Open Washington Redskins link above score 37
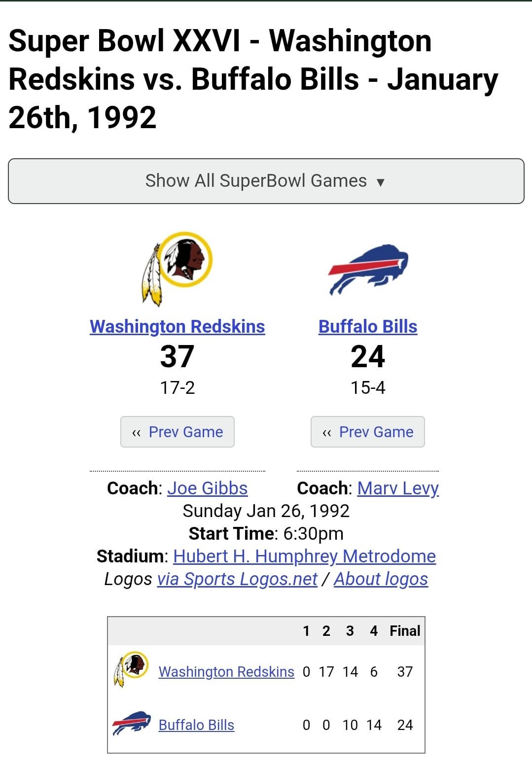The image size is (532, 763). tap(177, 326)
